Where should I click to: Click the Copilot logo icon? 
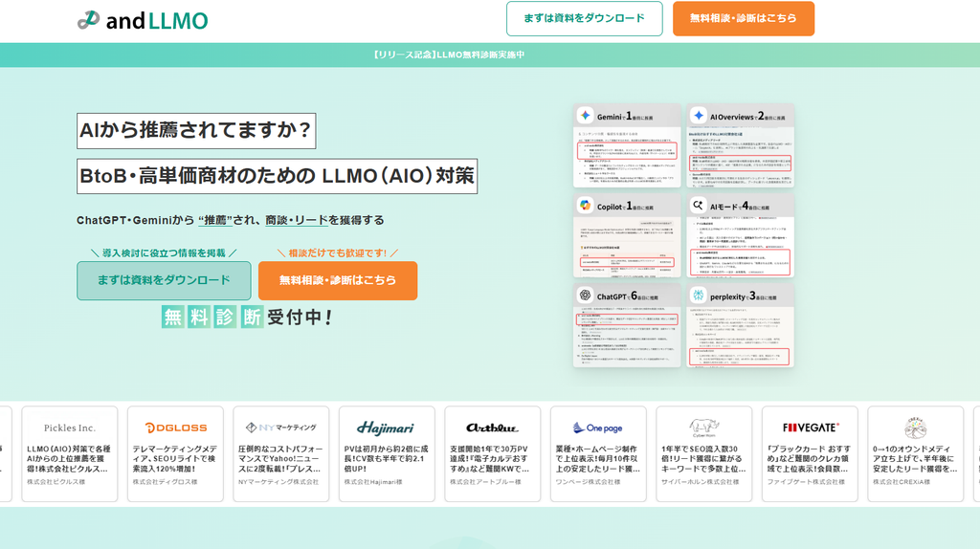click(x=585, y=206)
